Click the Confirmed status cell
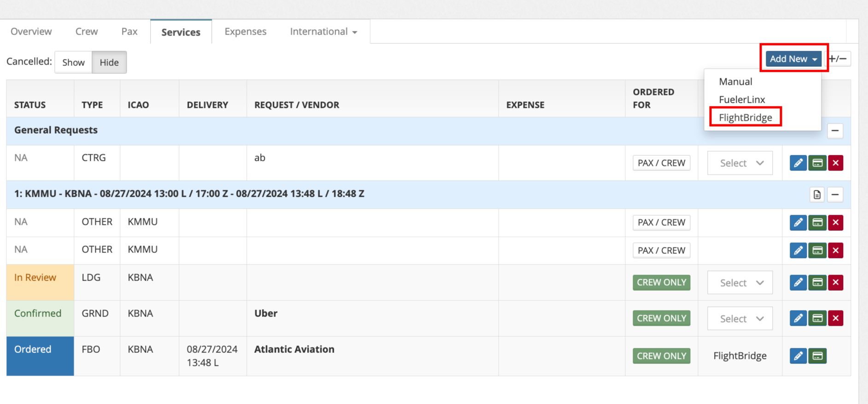This screenshot has height=404, width=868. [40, 318]
